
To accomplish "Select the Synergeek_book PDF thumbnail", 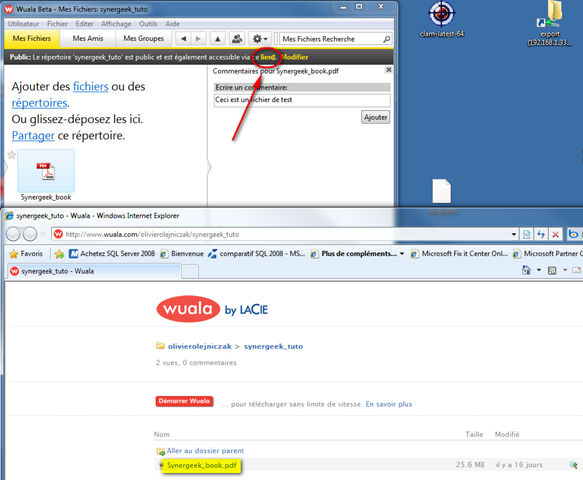I will pyautogui.click(x=46, y=171).
